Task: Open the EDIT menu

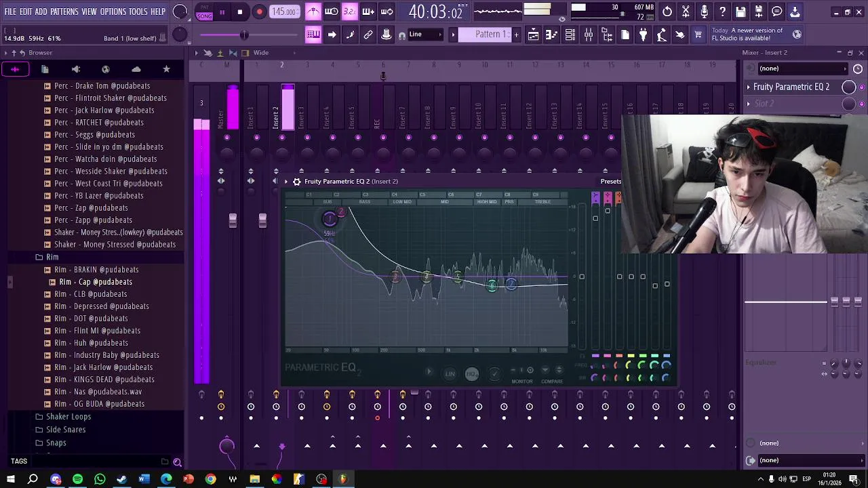Action: 26,12
